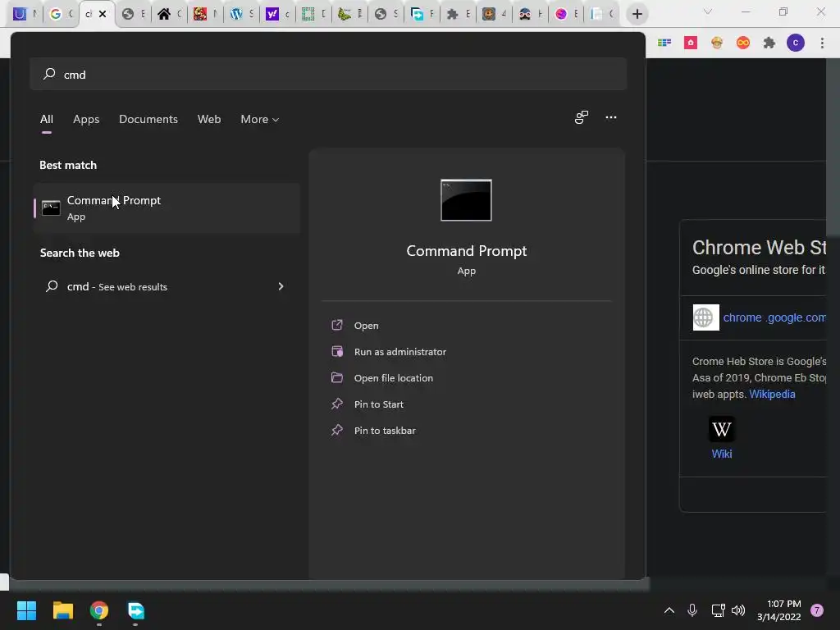Open the notification badge showing 7

tap(817, 610)
